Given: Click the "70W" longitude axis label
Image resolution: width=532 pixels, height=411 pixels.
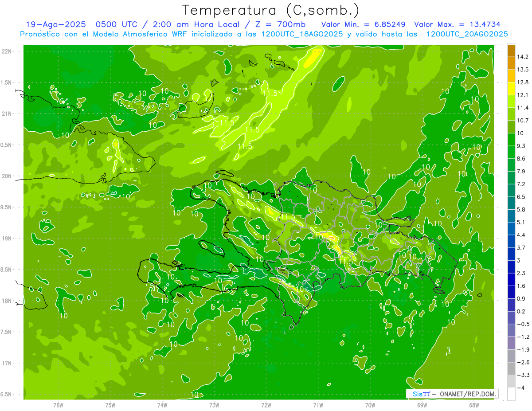Looking at the screenshot, I should coord(370,405).
